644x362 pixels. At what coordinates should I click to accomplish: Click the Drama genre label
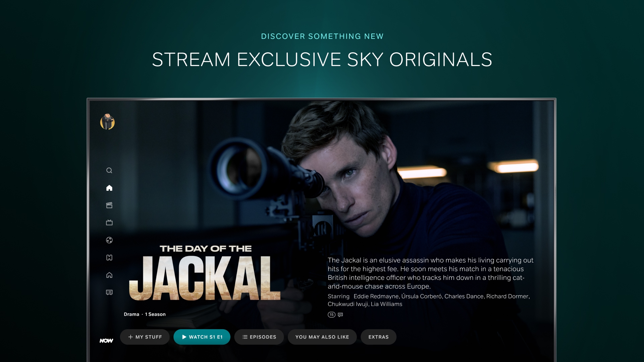pyautogui.click(x=131, y=314)
